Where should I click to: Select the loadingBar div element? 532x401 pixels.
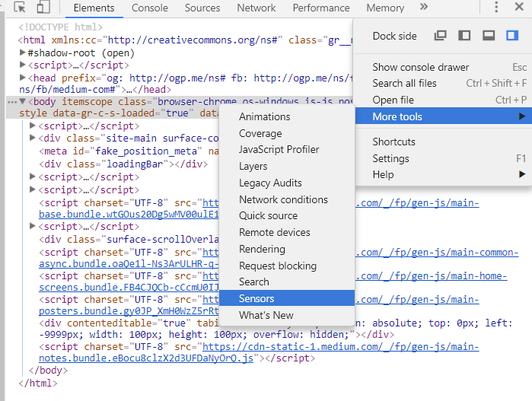point(123,164)
